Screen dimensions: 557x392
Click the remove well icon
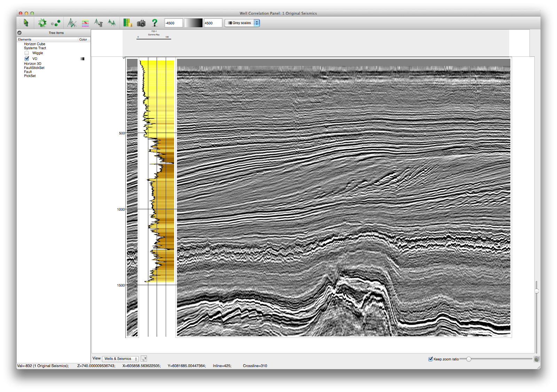point(99,23)
